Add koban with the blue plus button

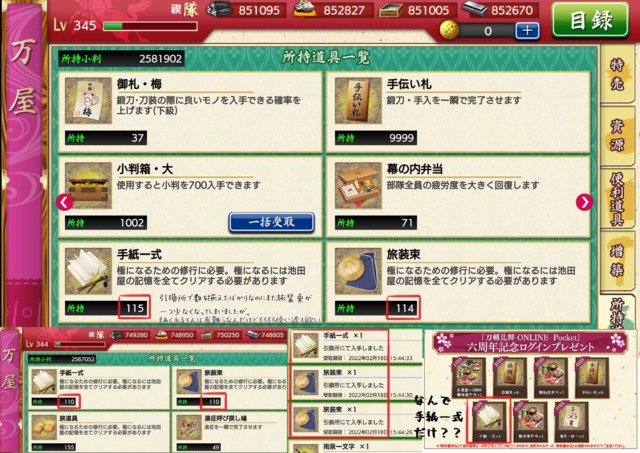click(527, 31)
